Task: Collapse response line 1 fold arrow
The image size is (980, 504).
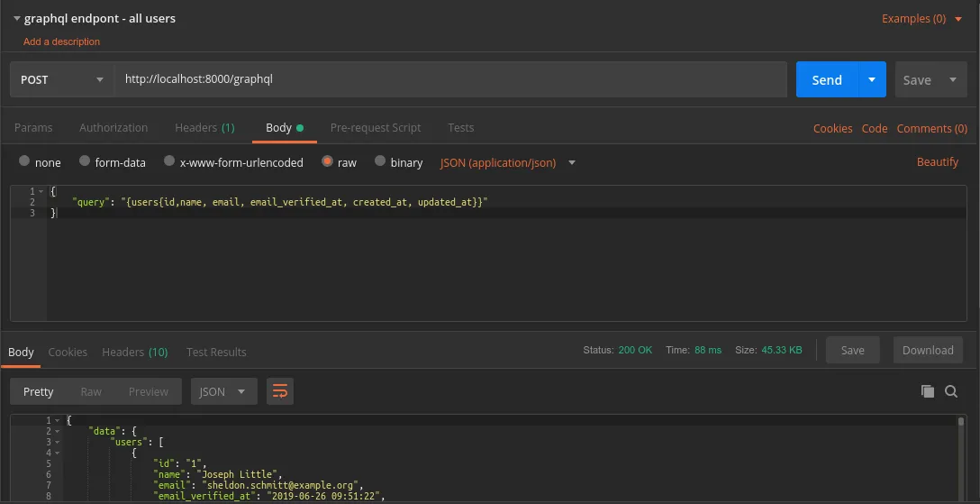Action: tap(57, 420)
